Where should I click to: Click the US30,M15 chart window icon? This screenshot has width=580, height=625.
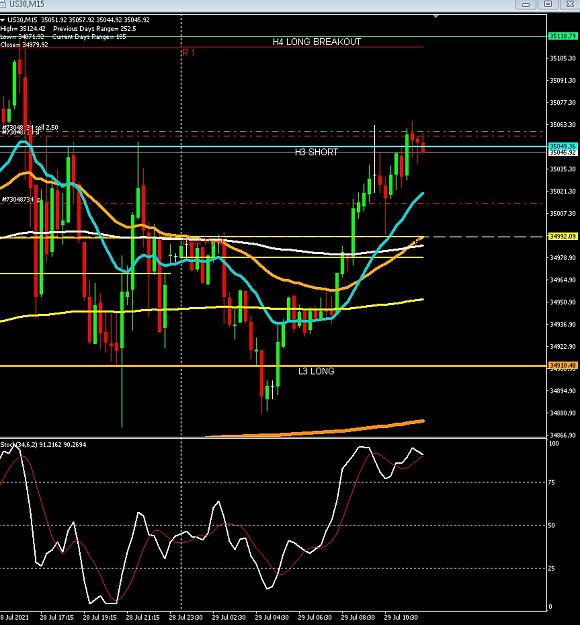2,4
